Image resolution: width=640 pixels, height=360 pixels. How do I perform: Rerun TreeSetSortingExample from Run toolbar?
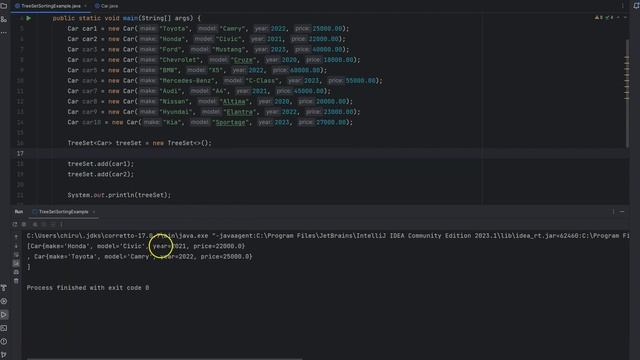tap(15, 224)
